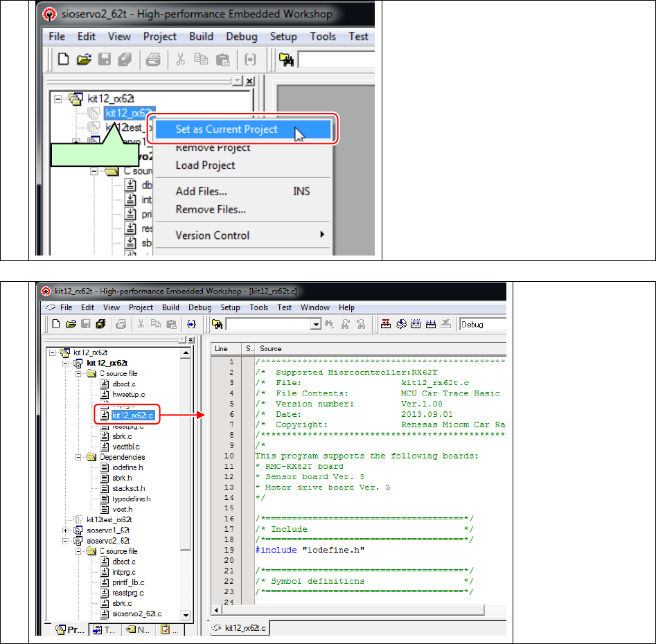Collapse the Dependencies folder
656x644 pixels.
(78, 458)
